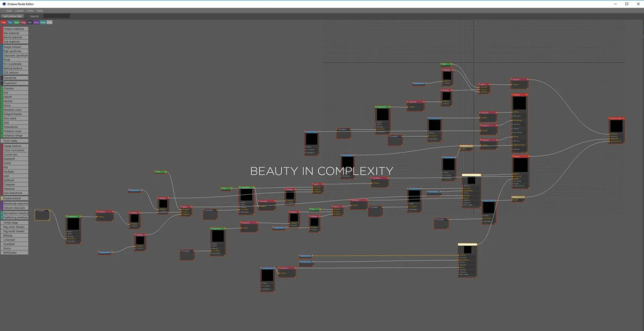Viewport: 644px width, 331px height.
Task: Open the Create menu
Action: [19, 11]
